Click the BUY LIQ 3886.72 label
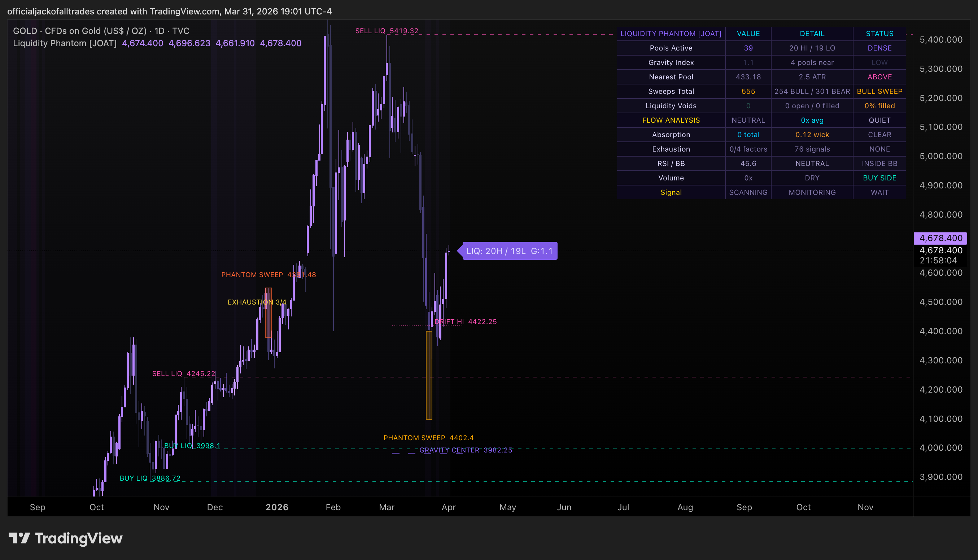Viewport: 978px width, 560px height. [150, 478]
